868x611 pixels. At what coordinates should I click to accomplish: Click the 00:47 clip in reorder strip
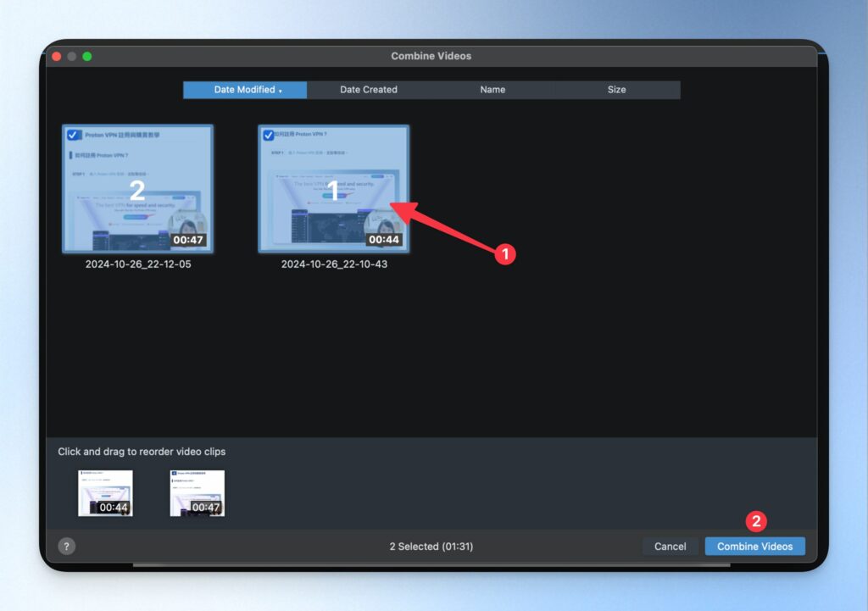click(197, 493)
